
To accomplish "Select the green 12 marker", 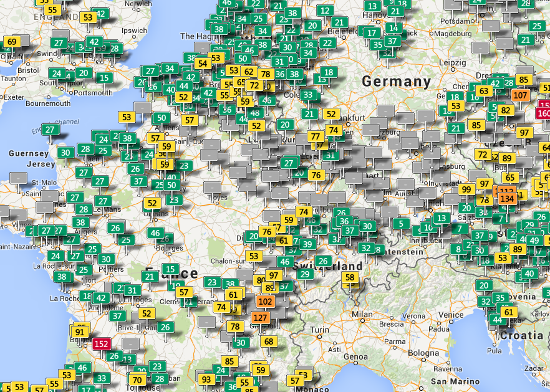I will (325, 11).
